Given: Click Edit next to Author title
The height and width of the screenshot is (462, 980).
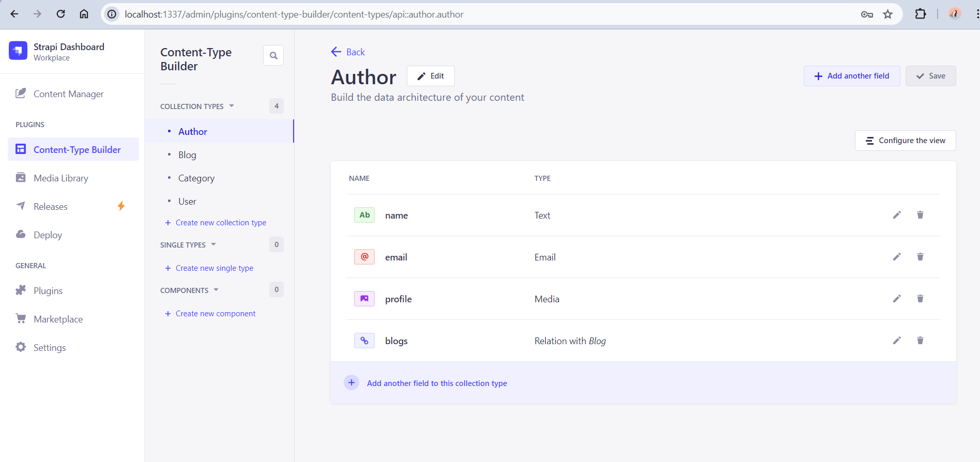Looking at the screenshot, I should coord(431,76).
